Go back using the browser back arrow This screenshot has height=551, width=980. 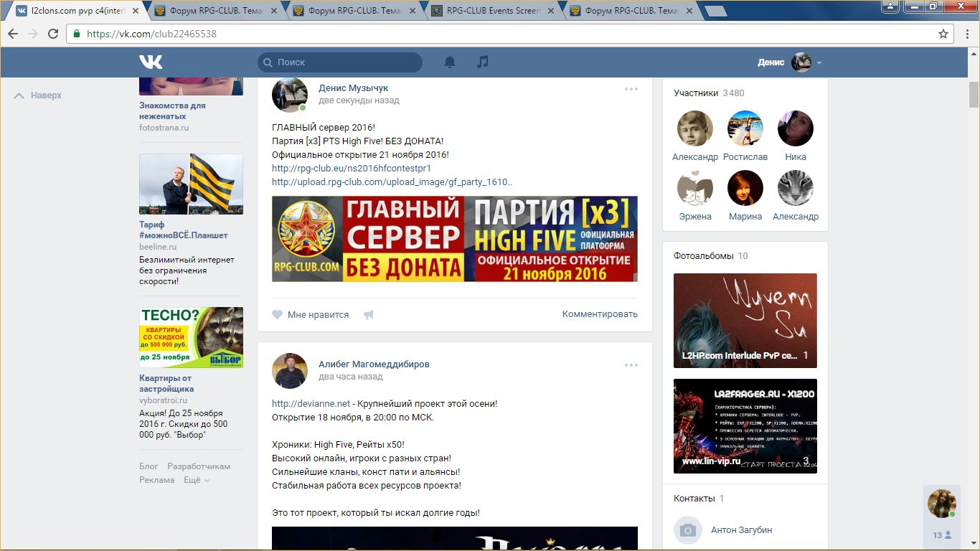tap(14, 34)
